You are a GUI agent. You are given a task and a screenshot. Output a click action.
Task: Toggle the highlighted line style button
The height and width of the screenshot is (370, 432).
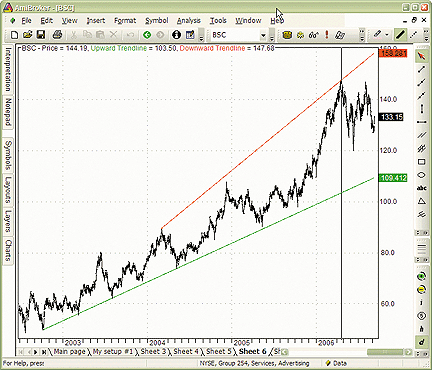point(400,35)
